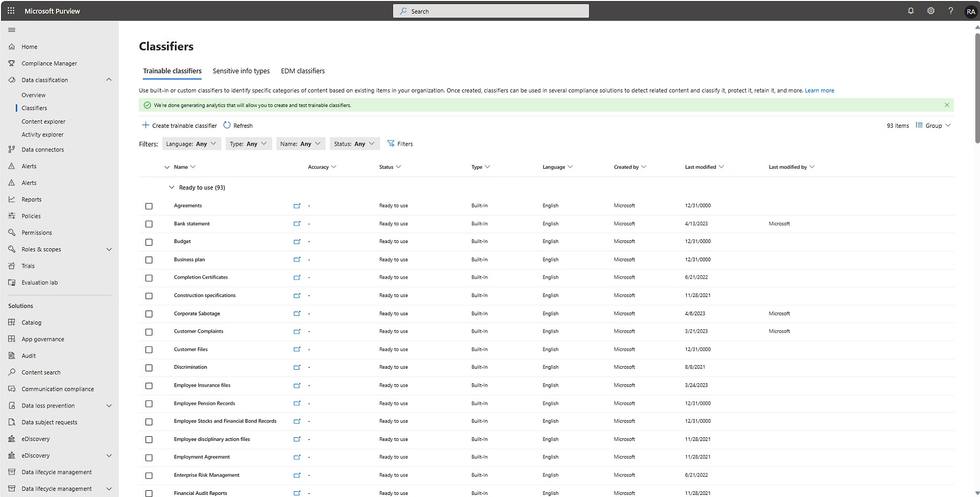Viewport: 980px width, 497px height.
Task: Check the Discrimination row checkbox
Action: 149,368
